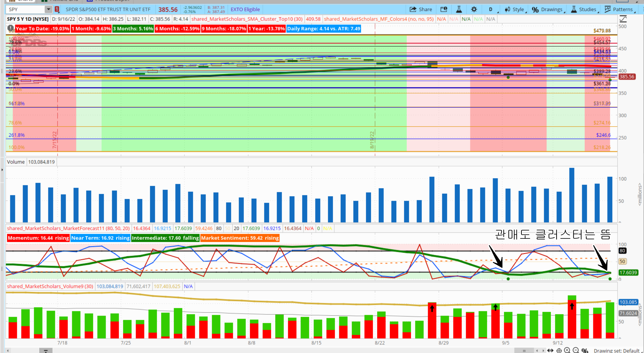Click the horizontal chart scrollbar thumb
Image resolution: width=644 pixels, height=353 pixels.
[524, 350]
